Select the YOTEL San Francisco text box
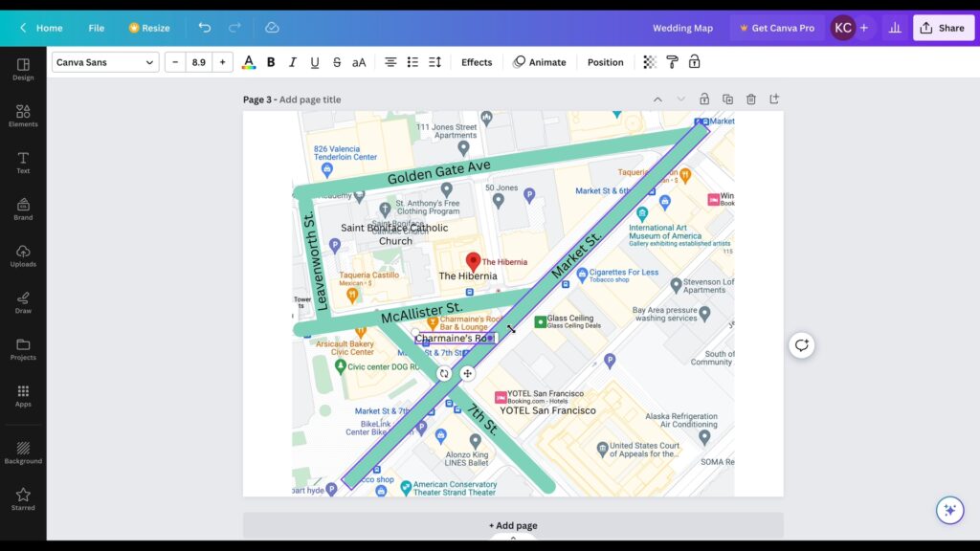 pos(547,410)
